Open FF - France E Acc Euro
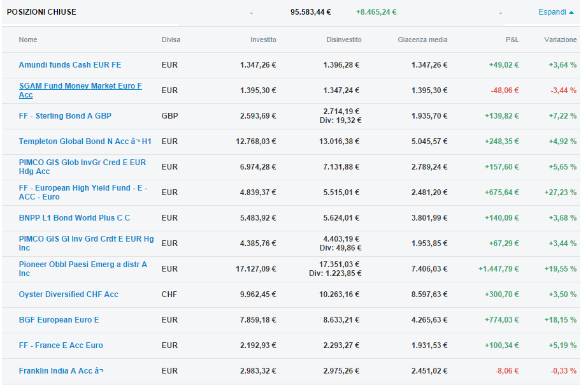 point(61,345)
